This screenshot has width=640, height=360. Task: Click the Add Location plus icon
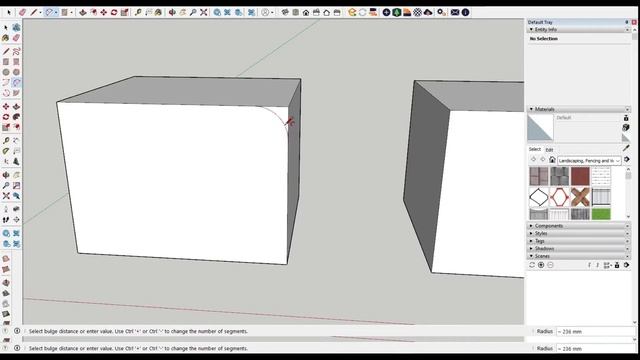click(386, 13)
